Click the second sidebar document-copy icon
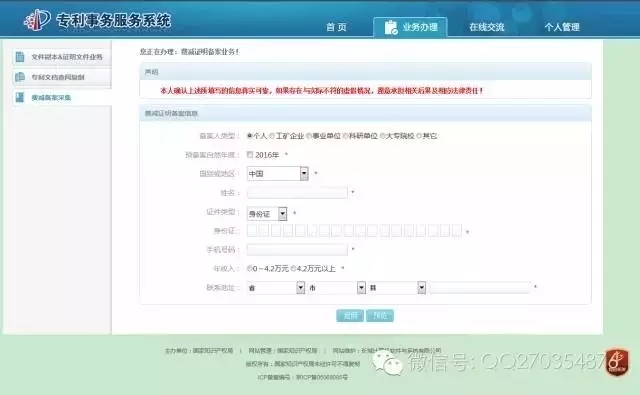The width and height of the screenshot is (640, 395). (x=20, y=77)
